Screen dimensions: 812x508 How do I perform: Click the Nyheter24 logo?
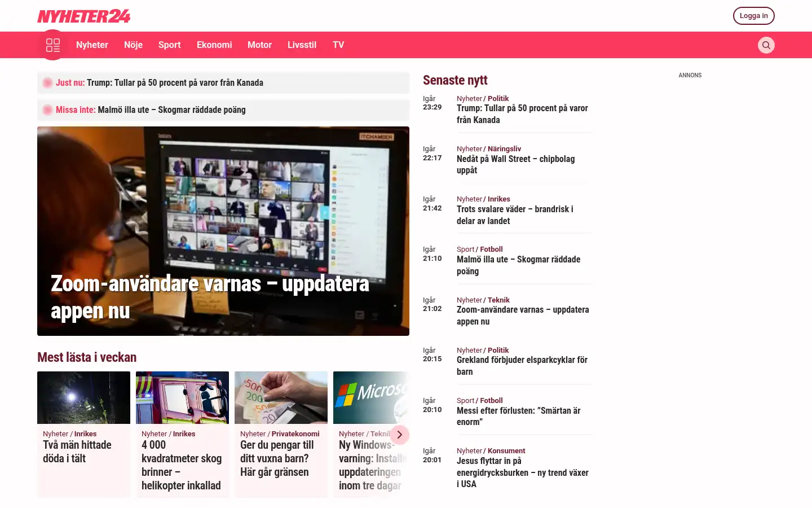84,16
